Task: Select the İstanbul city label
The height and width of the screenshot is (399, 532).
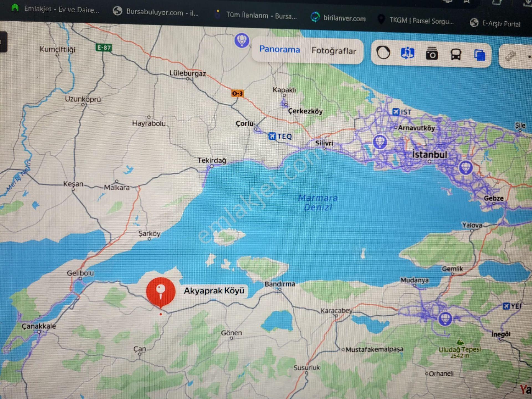Action: point(429,154)
